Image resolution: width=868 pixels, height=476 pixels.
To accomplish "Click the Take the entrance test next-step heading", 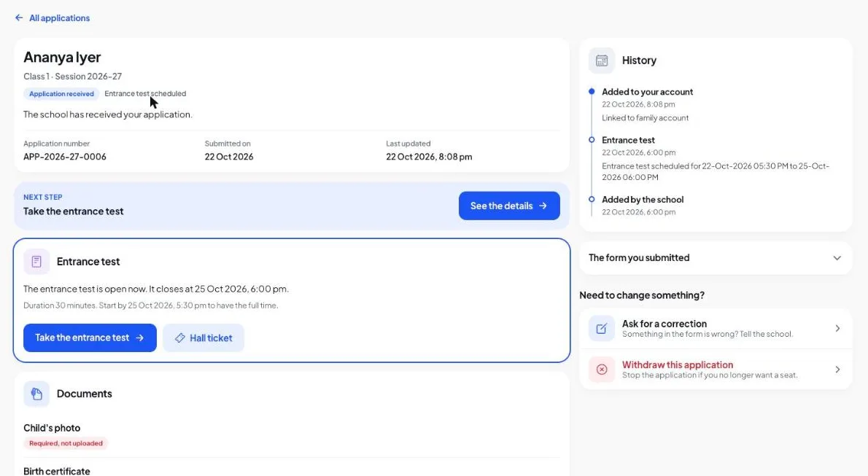I will click(x=73, y=211).
